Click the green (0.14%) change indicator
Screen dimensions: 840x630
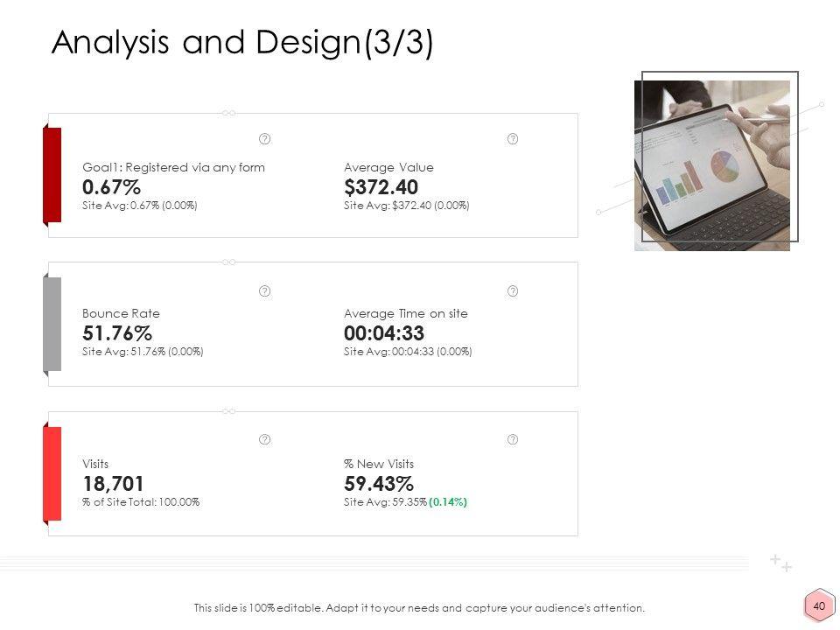click(x=448, y=502)
